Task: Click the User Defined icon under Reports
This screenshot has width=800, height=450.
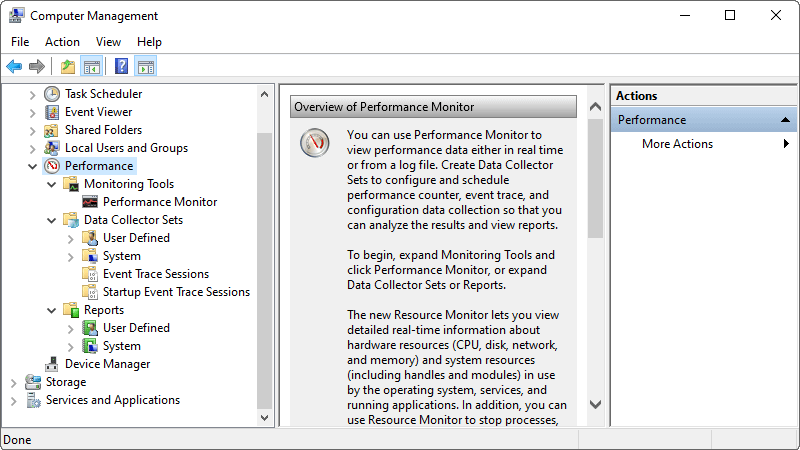Action: (x=90, y=328)
